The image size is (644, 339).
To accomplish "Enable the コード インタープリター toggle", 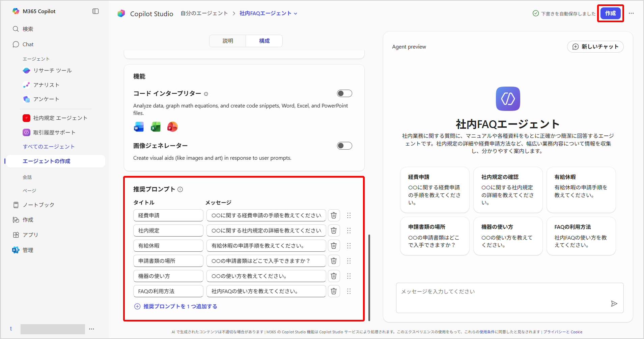I will 344,93.
